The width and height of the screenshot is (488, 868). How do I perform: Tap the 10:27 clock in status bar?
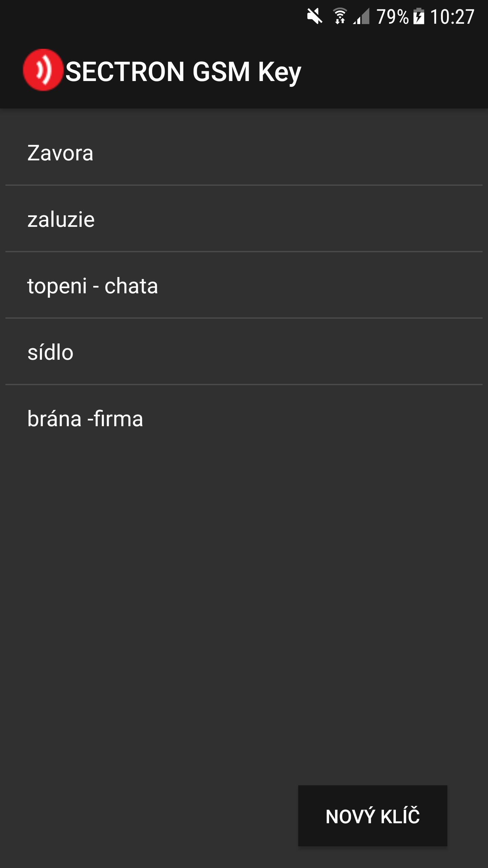click(x=452, y=17)
